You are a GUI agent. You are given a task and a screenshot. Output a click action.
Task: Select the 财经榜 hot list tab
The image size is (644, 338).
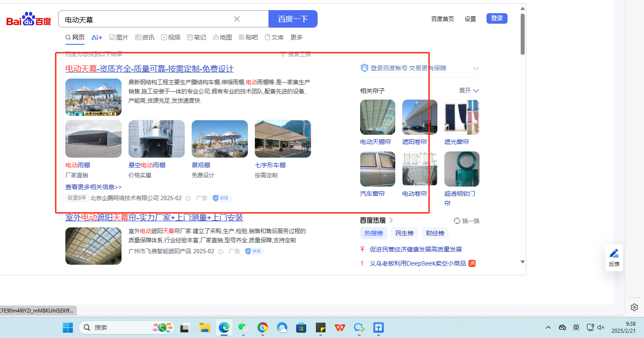click(x=435, y=233)
